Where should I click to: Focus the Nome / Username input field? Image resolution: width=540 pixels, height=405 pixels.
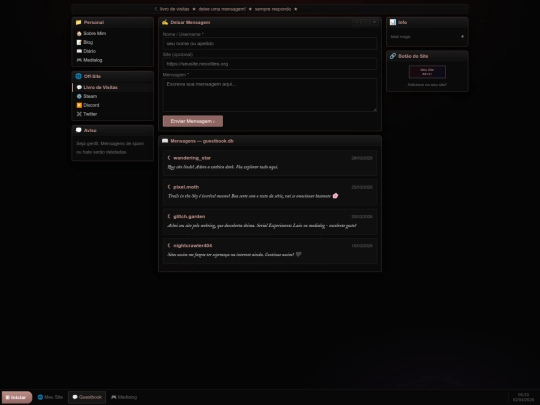tap(270, 44)
